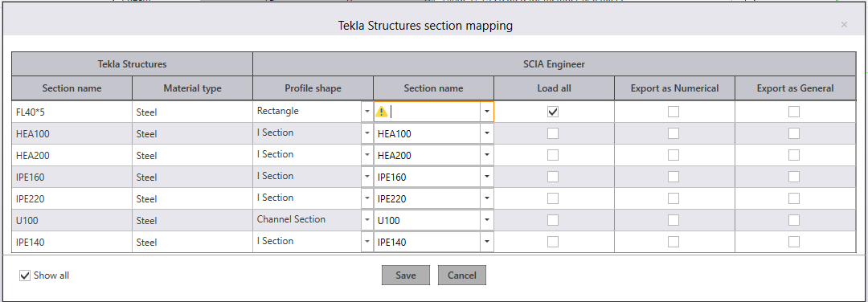
Task: Click the Export as General header
Action: click(x=795, y=88)
